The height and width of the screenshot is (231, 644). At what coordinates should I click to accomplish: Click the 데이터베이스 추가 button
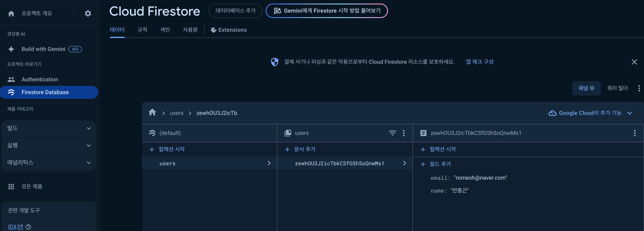tap(235, 11)
